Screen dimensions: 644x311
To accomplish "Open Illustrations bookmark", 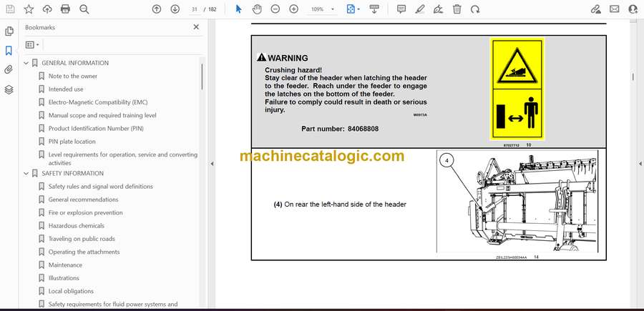I will point(64,278).
